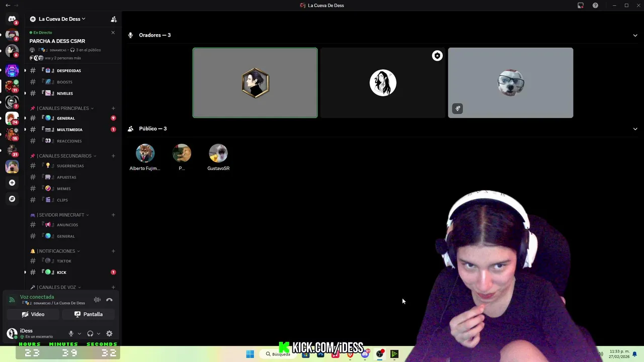Open voice connection signal details icon

click(x=12, y=300)
